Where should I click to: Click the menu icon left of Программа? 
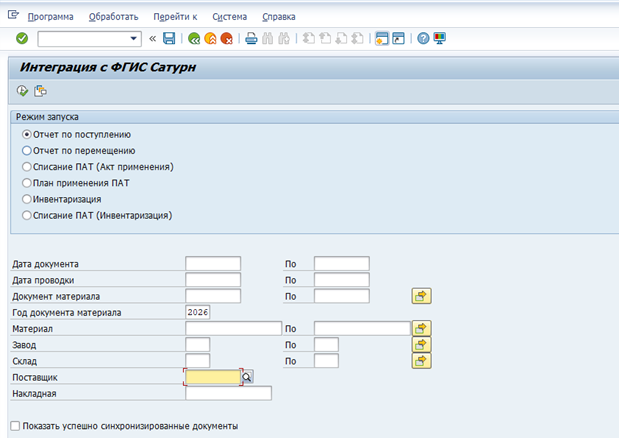click(13, 15)
